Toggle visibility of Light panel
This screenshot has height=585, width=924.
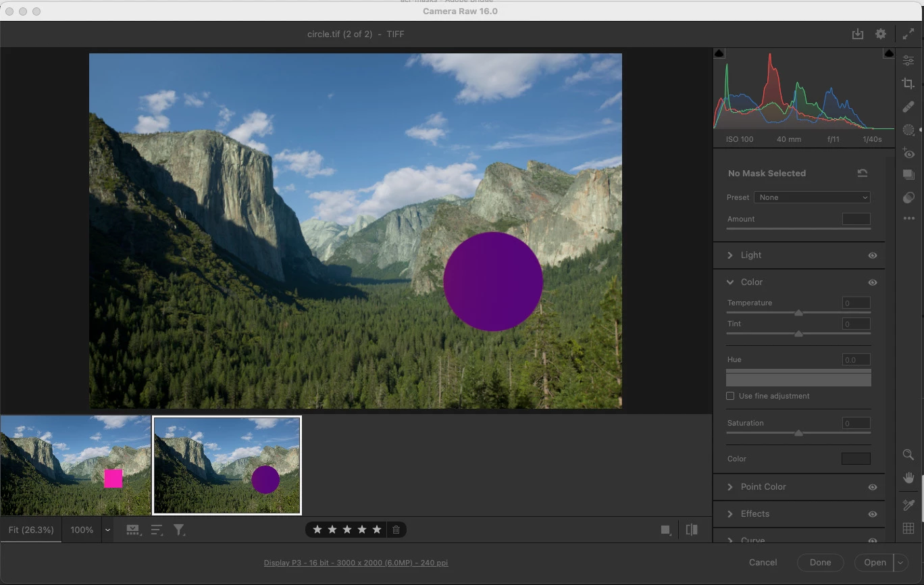click(873, 255)
